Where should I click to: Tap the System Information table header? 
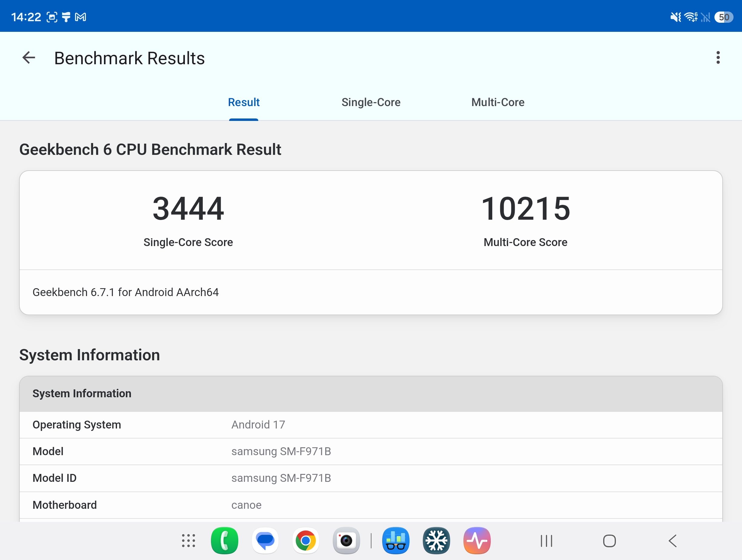pyautogui.click(x=371, y=394)
